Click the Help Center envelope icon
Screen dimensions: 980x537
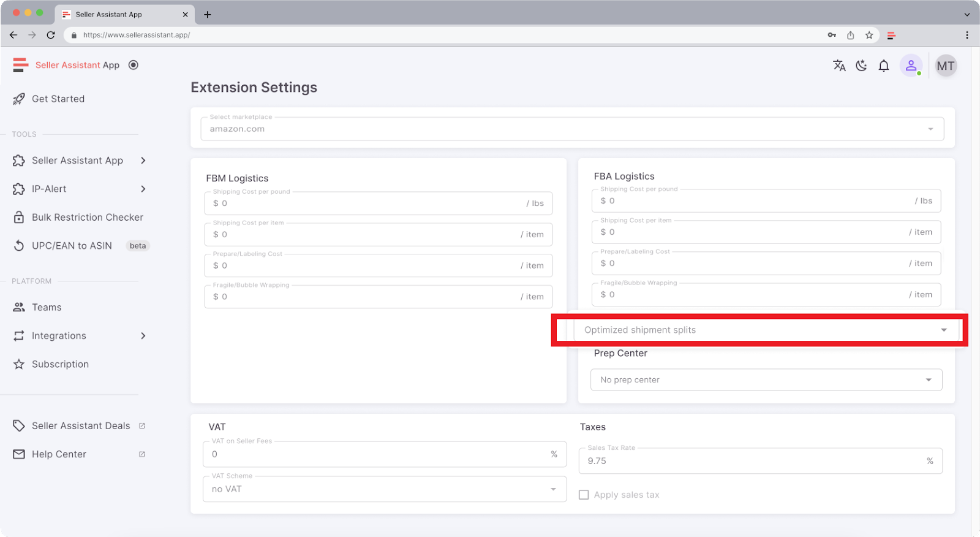19,454
